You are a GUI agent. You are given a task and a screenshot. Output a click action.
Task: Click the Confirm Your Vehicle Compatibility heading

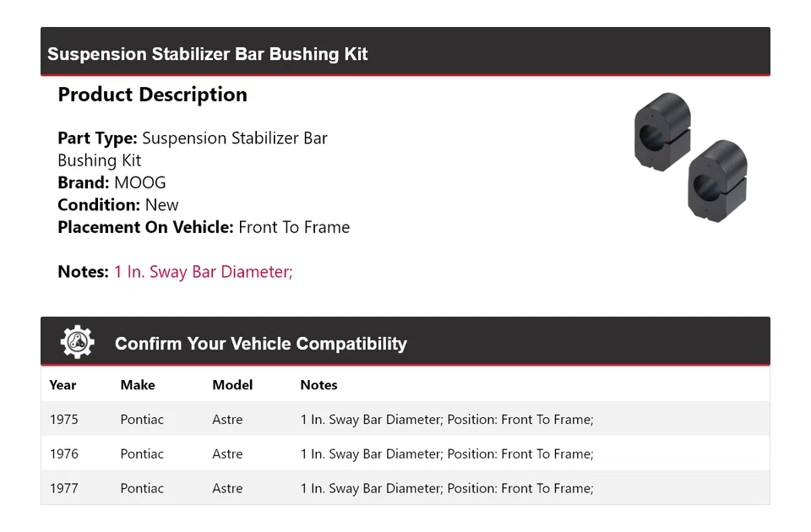(260, 344)
